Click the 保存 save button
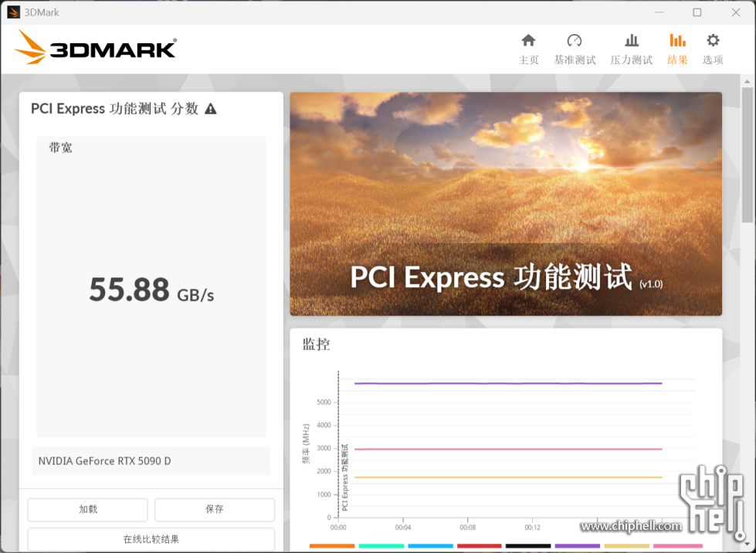Screen dimensions: 756x553 [x=215, y=509]
